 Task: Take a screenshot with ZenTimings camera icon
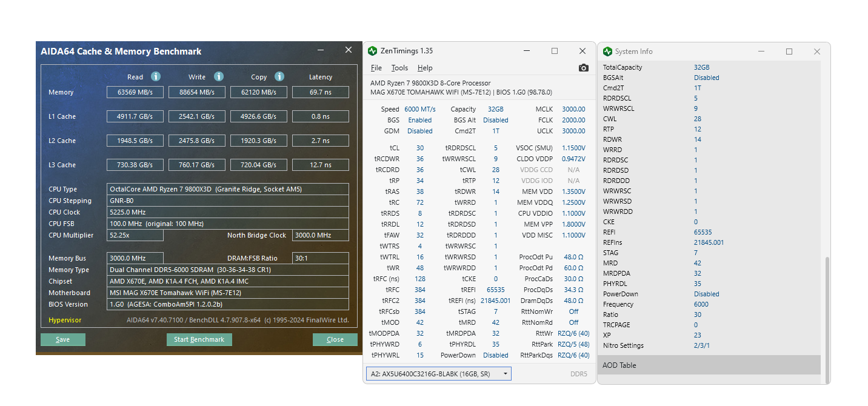[x=584, y=68]
